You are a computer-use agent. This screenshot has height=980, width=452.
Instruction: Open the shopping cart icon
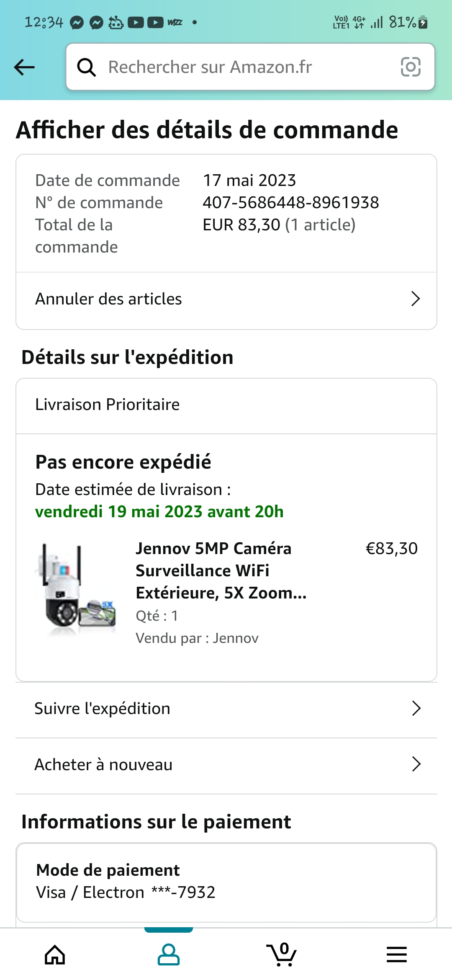tap(282, 955)
